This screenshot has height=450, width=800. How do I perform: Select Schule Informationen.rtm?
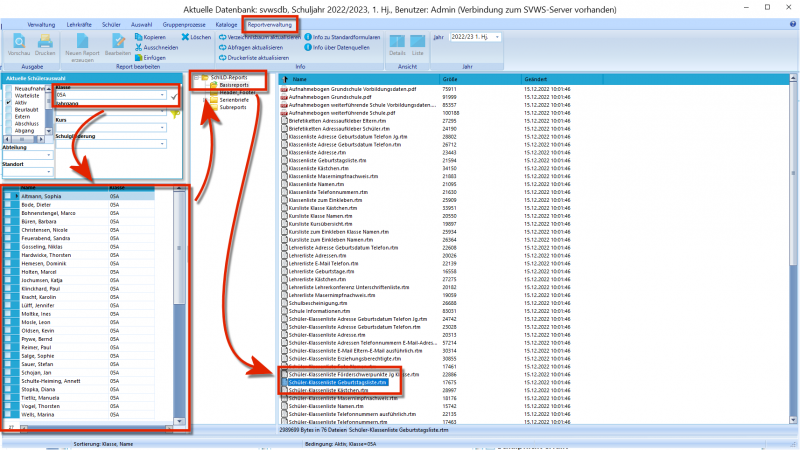coord(319,311)
